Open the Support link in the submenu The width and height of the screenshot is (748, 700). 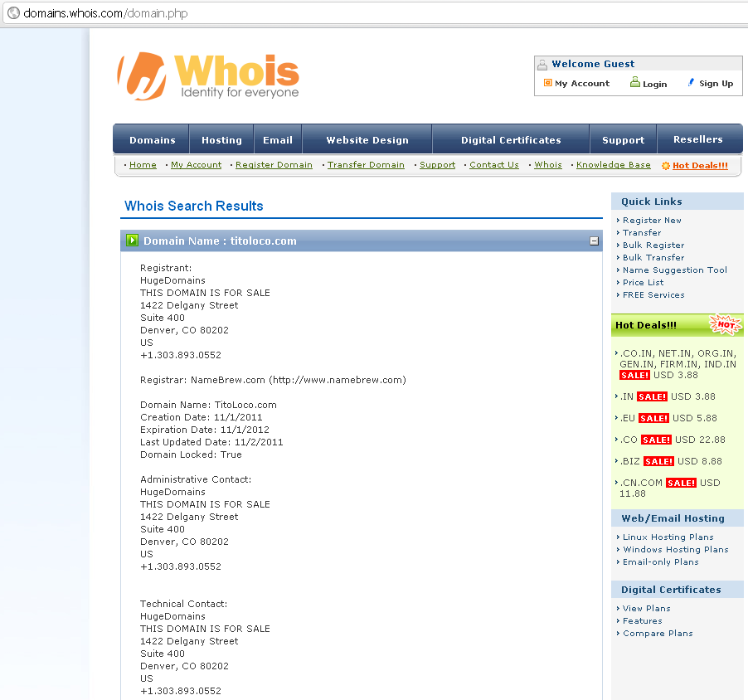(x=438, y=164)
